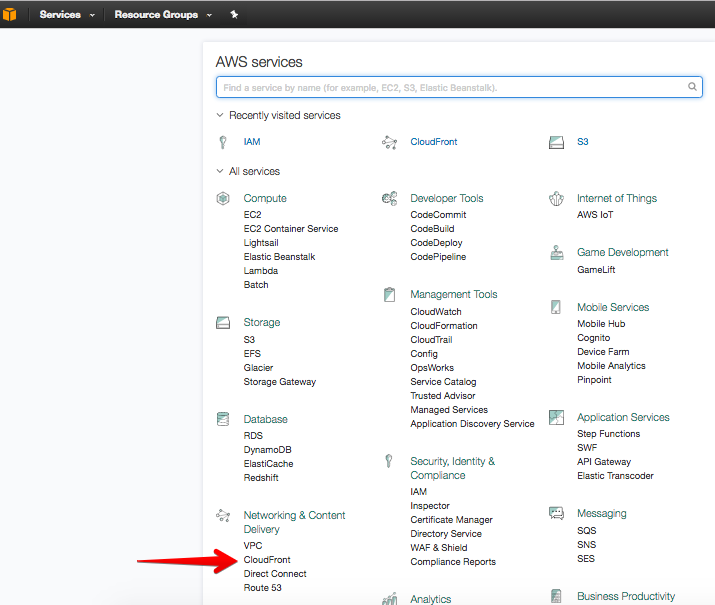Viewport: 715px width, 605px height.
Task: Open Trusted Advisor service
Action: coord(443,396)
